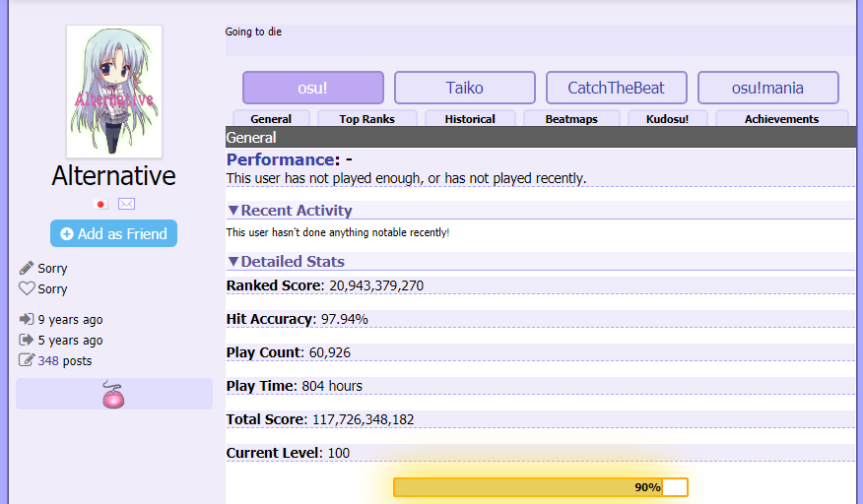The height and width of the screenshot is (504, 863).
Task: Click the posts edit icon
Action: click(x=27, y=360)
